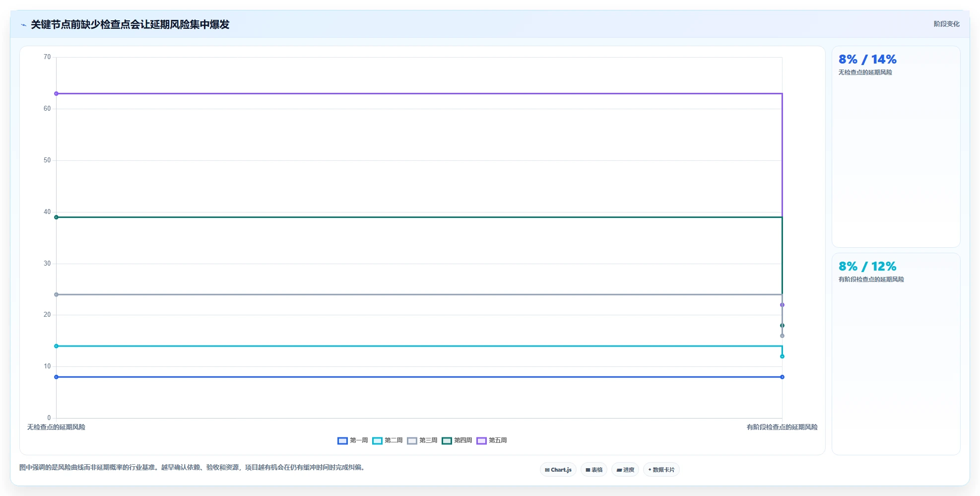Image resolution: width=980 pixels, height=496 pixels.
Task: Open the Chart.js chip
Action: pyautogui.click(x=558, y=470)
